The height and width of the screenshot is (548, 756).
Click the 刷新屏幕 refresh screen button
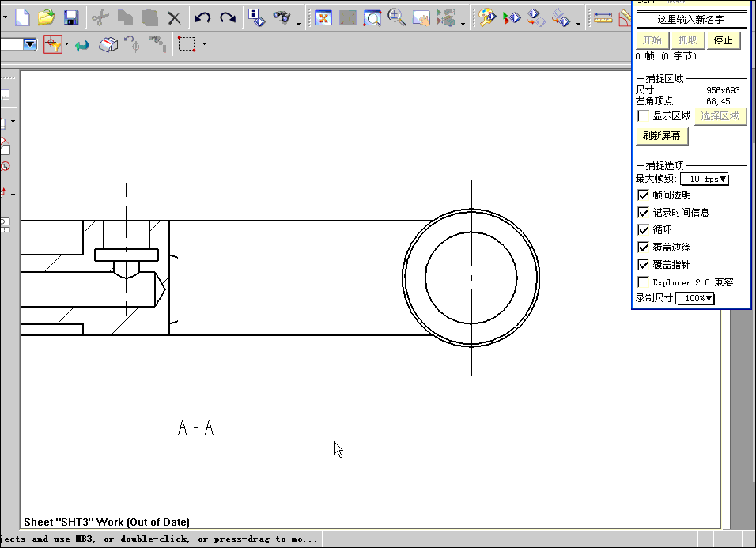point(661,136)
